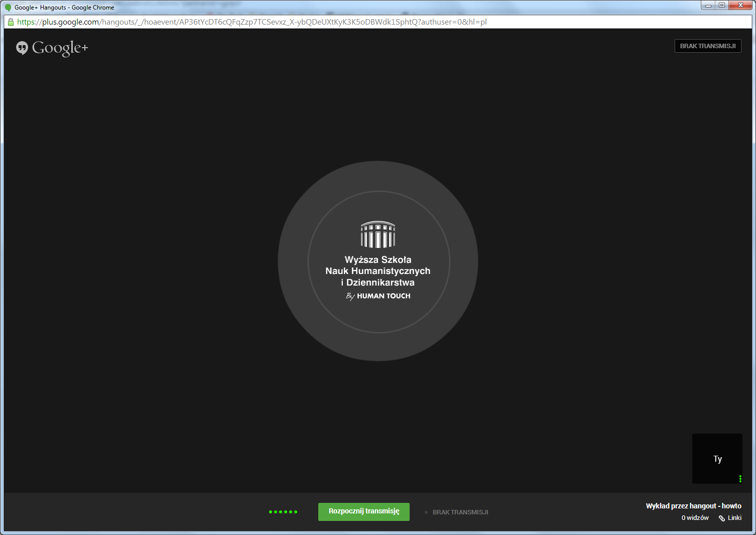Click the green Rozpocznij transmisję button
756x535 pixels.
click(x=364, y=511)
